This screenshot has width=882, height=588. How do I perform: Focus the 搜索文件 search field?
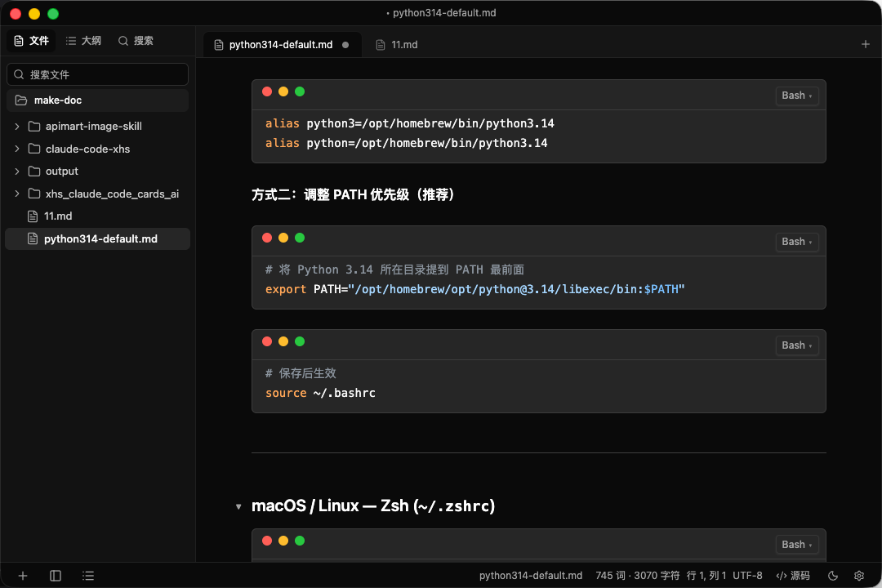(x=98, y=74)
